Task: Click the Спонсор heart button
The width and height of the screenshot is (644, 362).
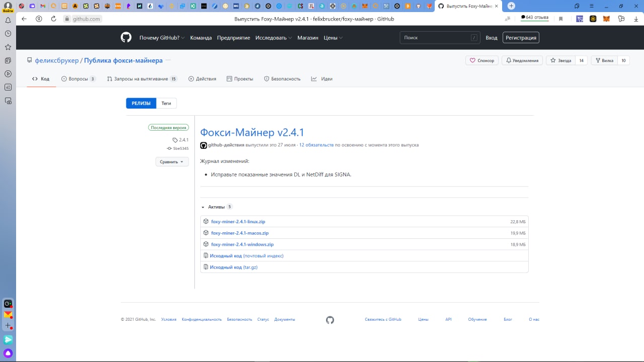Action: 482,60
